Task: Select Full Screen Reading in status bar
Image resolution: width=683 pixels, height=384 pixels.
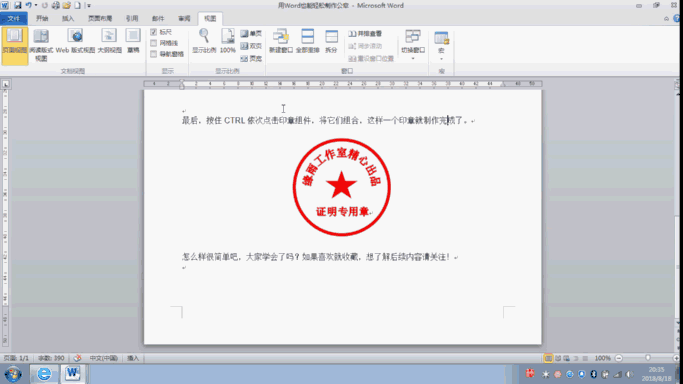Action: (558, 358)
